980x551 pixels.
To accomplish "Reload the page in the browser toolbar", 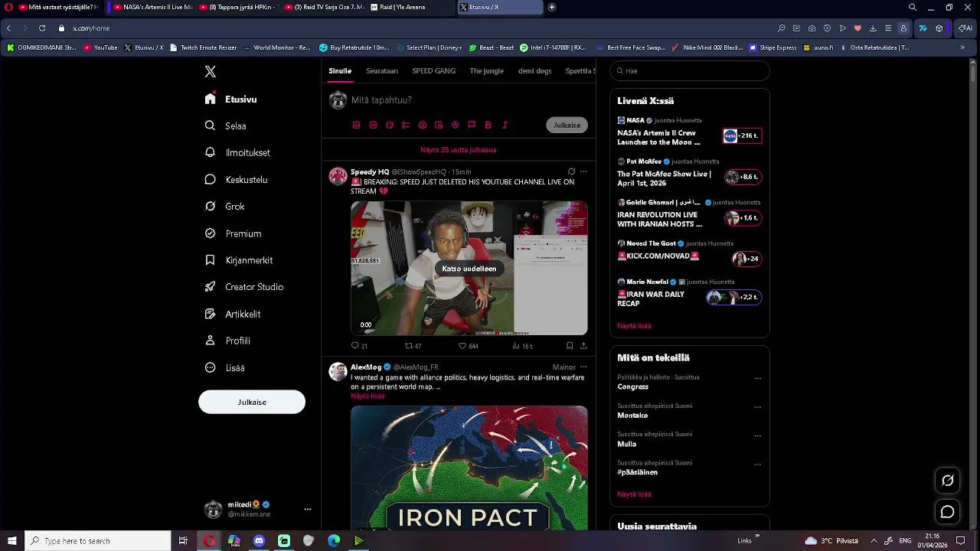I will [42, 28].
